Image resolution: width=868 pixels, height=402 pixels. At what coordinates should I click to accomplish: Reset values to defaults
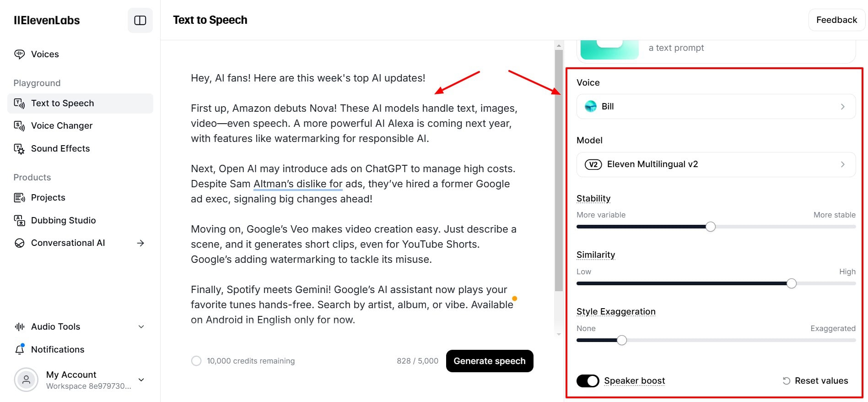tap(815, 381)
